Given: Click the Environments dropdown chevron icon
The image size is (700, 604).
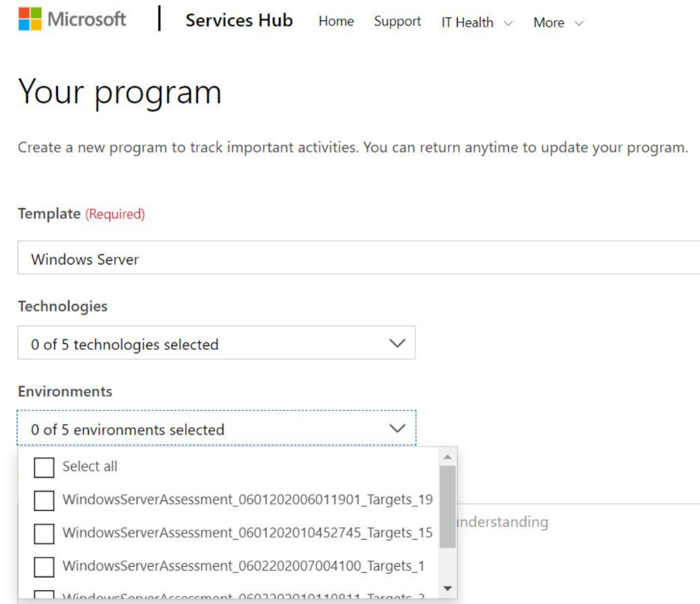Looking at the screenshot, I should 397,428.
